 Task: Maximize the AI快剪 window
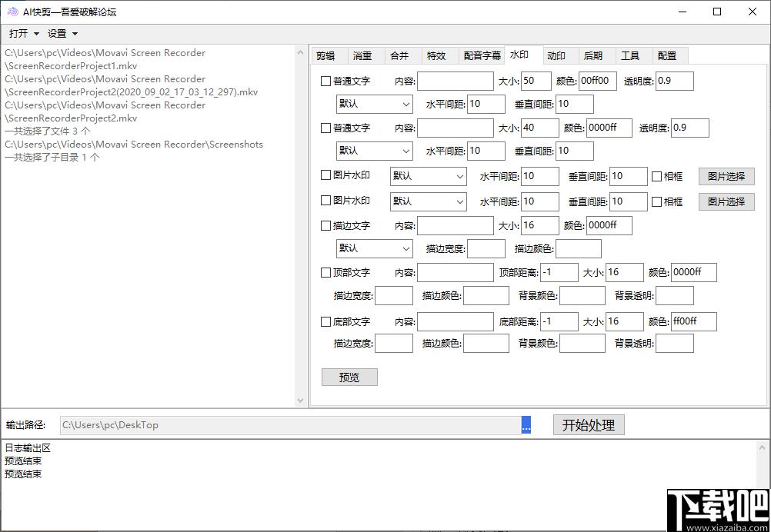tap(717, 12)
